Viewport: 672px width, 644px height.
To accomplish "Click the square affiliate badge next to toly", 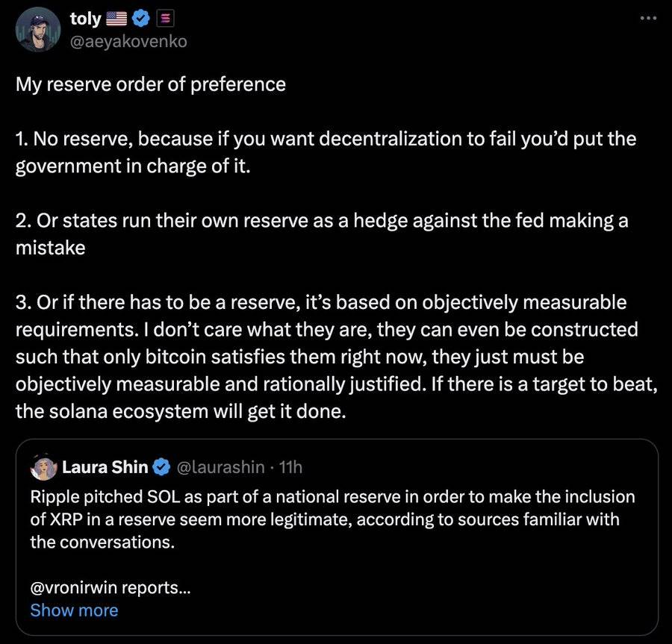I will tap(167, 19).
